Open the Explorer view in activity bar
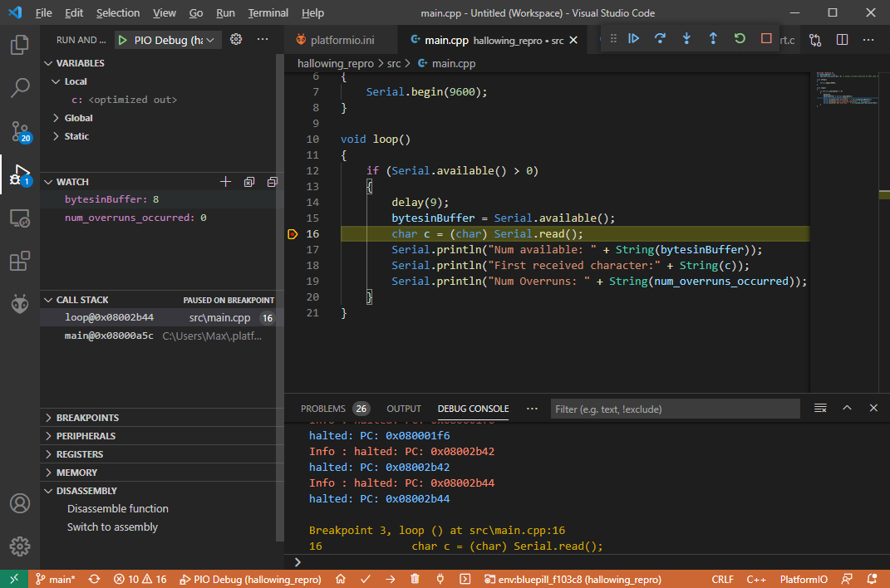This screenshot has height=588, width=890. tap(20, 44)
